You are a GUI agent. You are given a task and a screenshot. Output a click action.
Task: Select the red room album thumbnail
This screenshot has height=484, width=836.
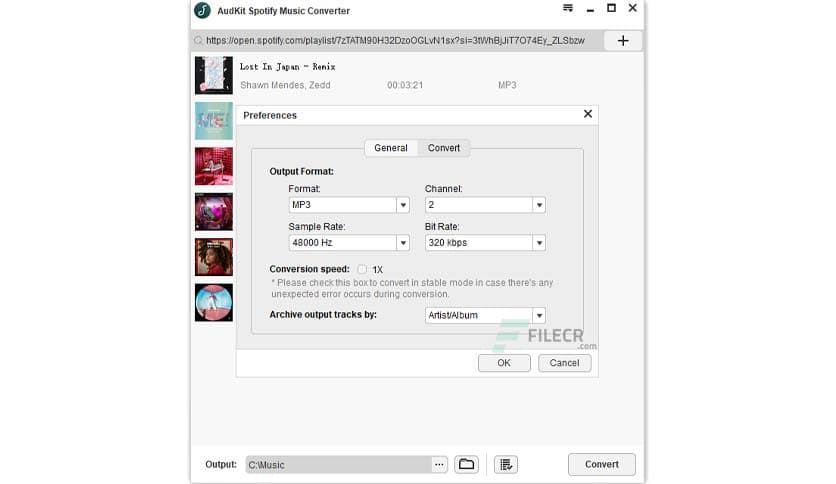click(214, 166)
